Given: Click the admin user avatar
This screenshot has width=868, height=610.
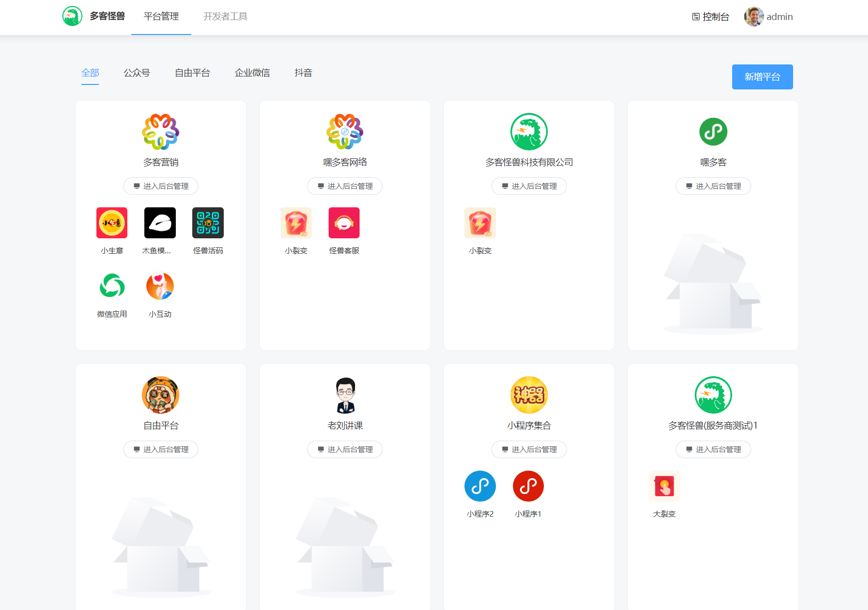Looking at the screenshot, I should point(754,16).
